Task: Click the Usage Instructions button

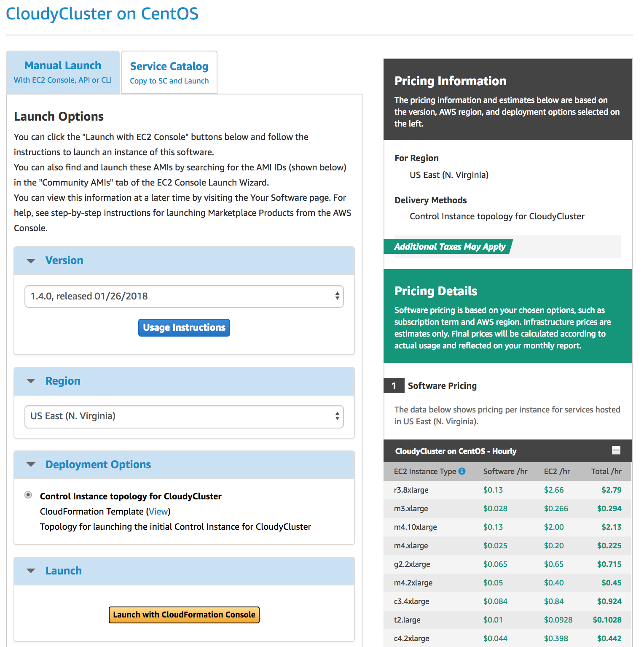Action: 184,328
